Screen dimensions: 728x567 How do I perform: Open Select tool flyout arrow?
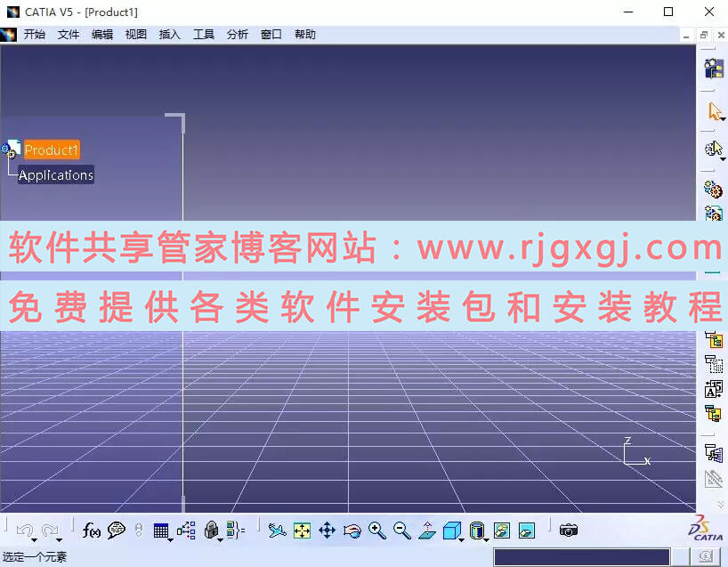click(723, 119)
